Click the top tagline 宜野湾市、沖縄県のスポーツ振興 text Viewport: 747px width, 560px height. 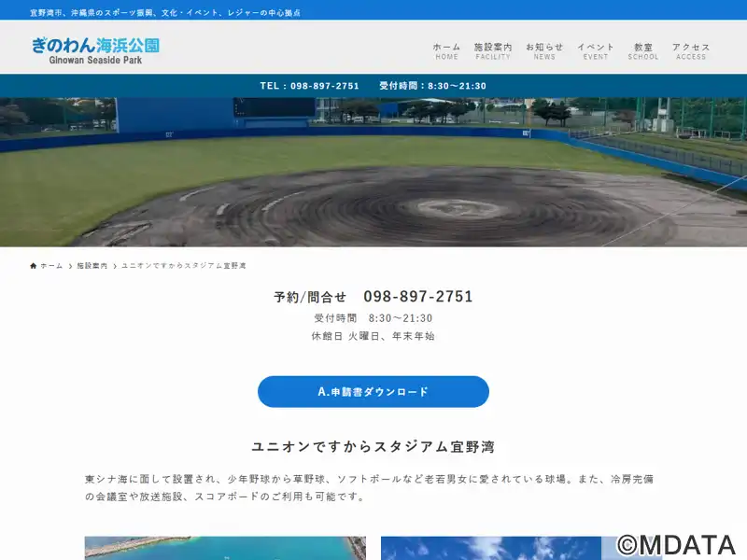(165, 13)
